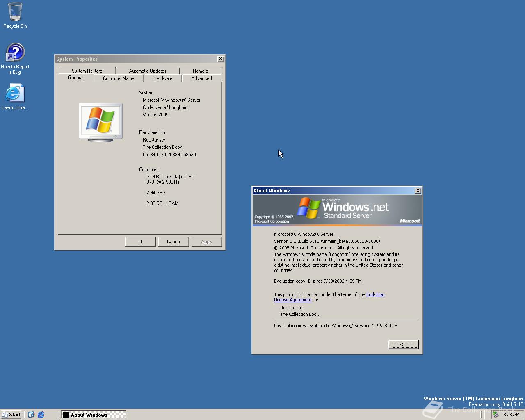Click 'Microsoft® Windows® Server' in About Windows
This screenshot has width=525, height=420.
pos(304,234)
